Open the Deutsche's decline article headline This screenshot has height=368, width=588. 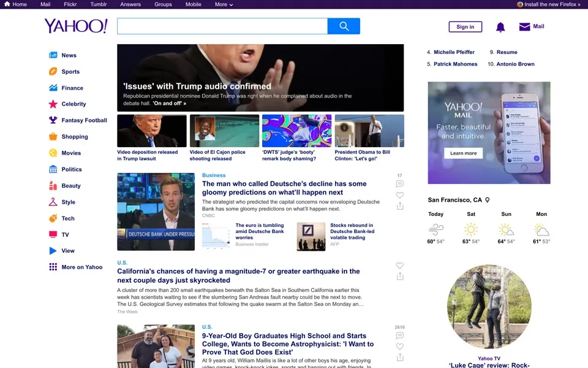[x=284, y=188]
